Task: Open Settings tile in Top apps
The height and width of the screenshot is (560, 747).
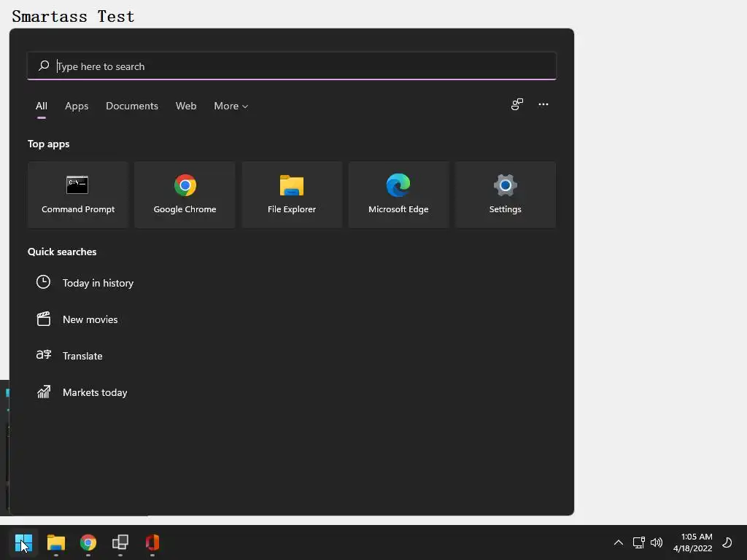Action: pyautogui.click(x=506, y=195)
